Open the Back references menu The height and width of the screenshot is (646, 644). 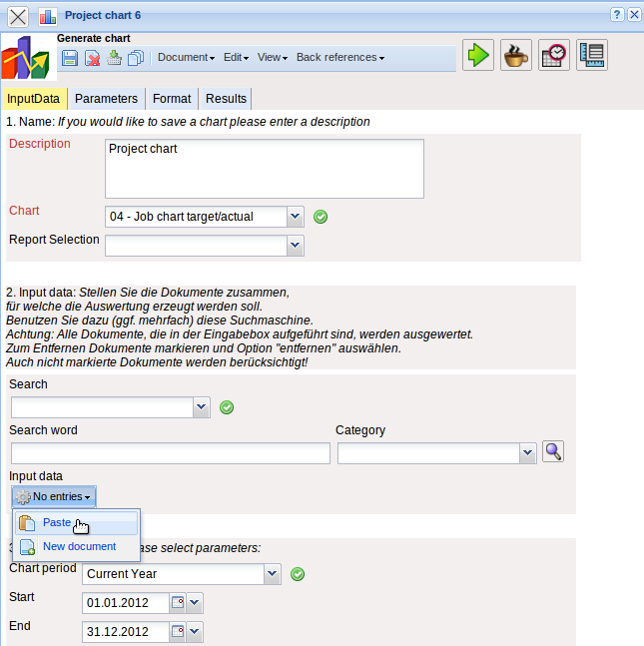tap(339, 58)
